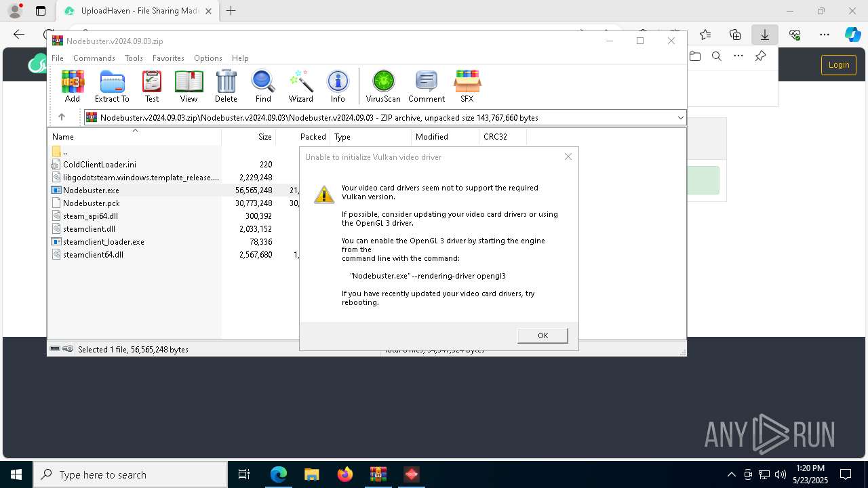This screenshot has height=488, width=868.
Task: Click the taskbar search box
Action: click(130, 474)
